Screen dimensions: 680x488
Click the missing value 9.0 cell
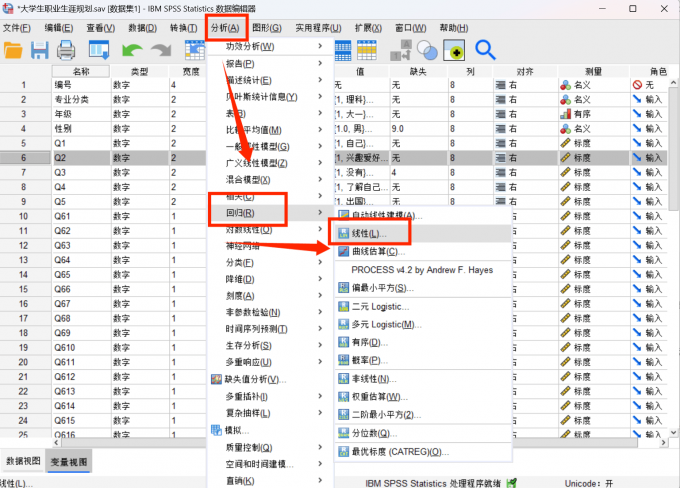point(418,129)
